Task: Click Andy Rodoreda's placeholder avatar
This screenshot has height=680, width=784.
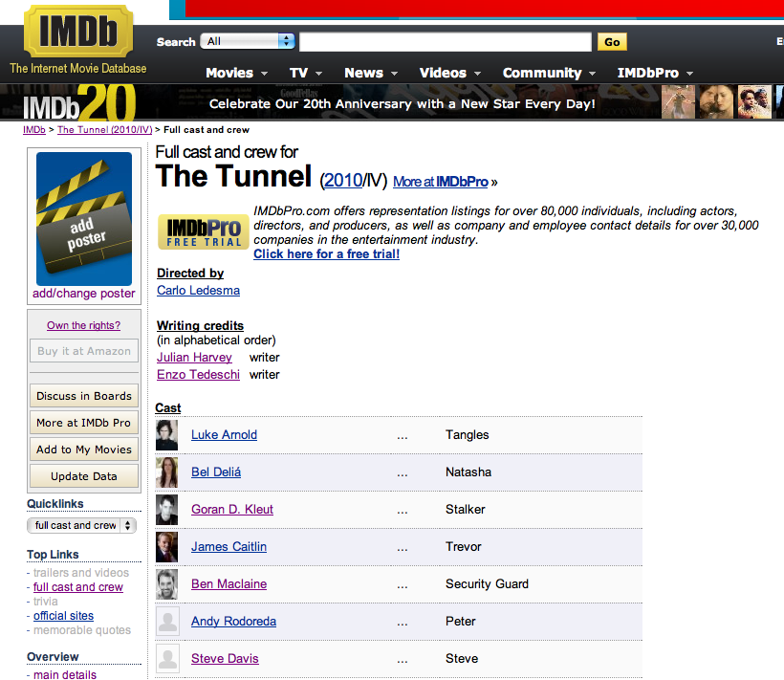Action: click(167, 622)
